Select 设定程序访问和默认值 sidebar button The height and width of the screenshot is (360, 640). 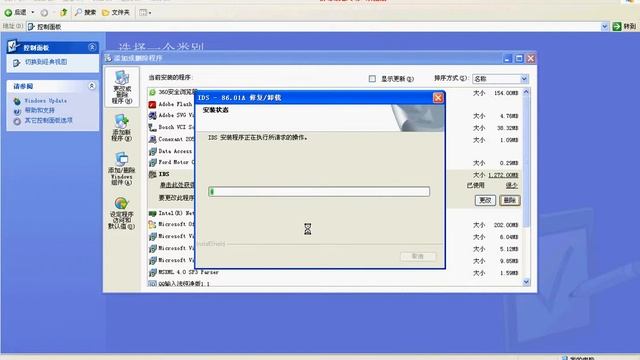click(x=122, y=213)
